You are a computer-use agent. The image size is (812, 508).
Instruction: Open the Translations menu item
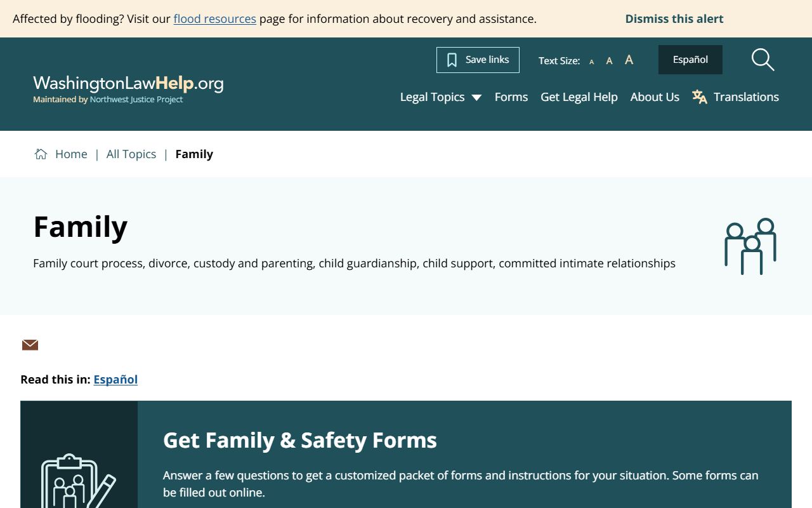746,97
